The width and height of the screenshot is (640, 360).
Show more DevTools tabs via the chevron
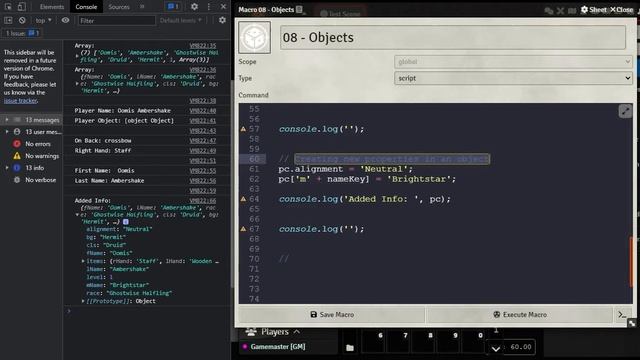pyautogui.click(x=142, y=7)
